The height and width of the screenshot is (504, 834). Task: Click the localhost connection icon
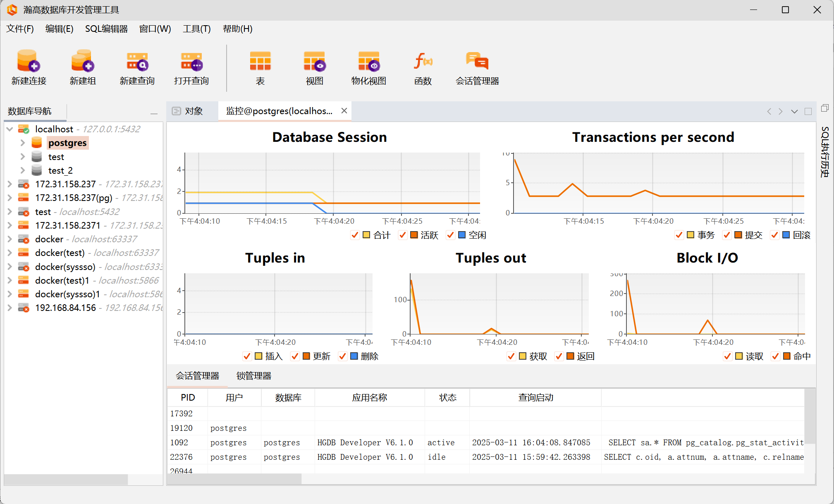point(24,129)
